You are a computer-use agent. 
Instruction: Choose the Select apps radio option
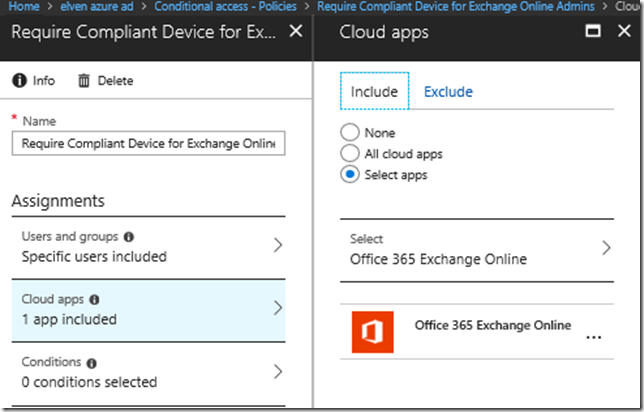350,174
